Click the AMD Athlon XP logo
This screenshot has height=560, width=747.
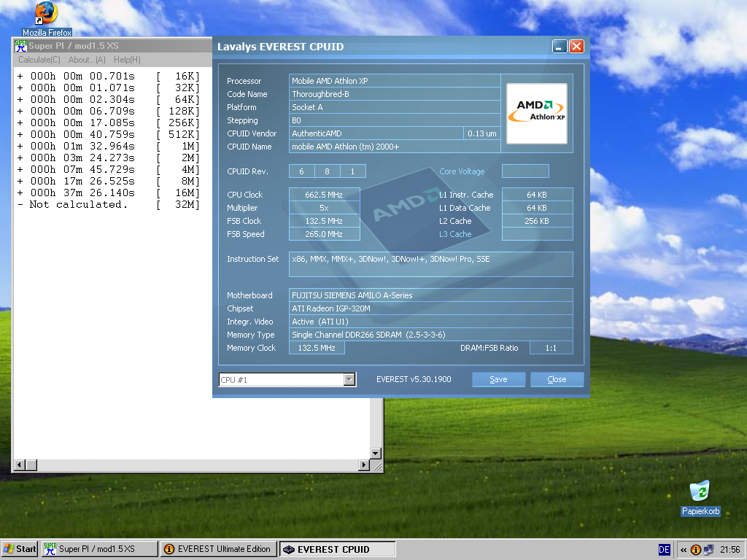coord(536,113)
